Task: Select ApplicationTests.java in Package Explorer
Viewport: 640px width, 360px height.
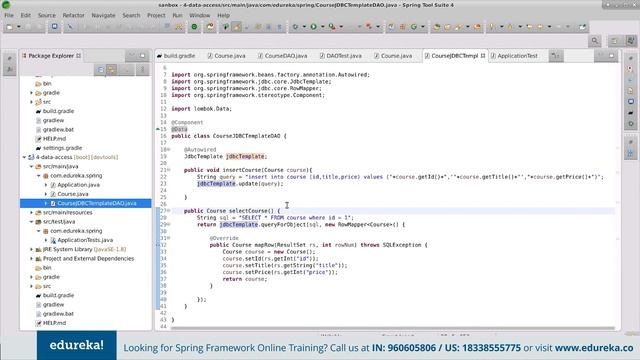Action: click(x=85, y=240)
